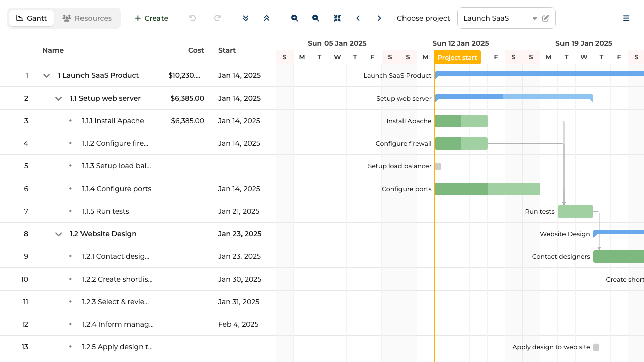Collapse all tasks with double-up chevron
The width and height of the screenshot is (644, 362).
[x=267, y=18]
